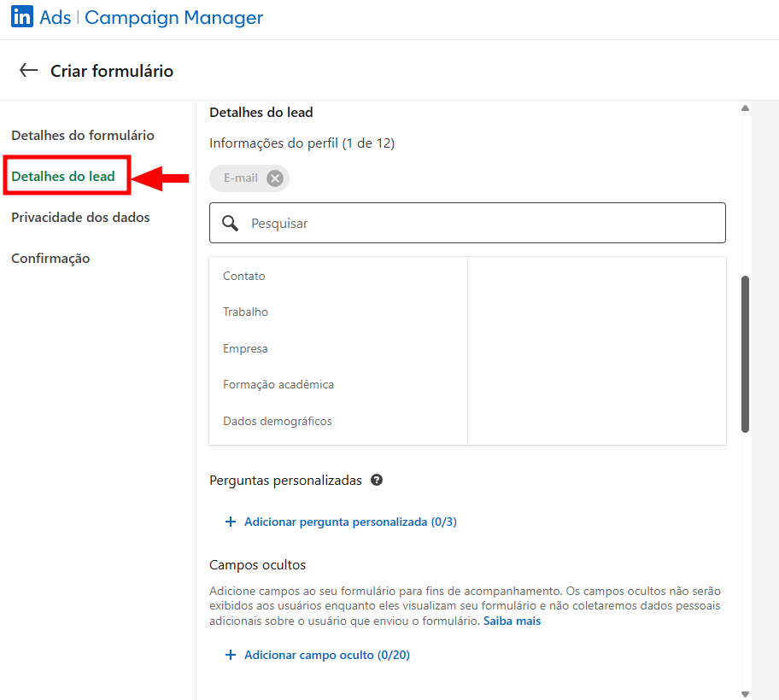This screenshot has width=779, height=700.
Task: Click inside the Pesquisar search field
Action: click(478, 223)
